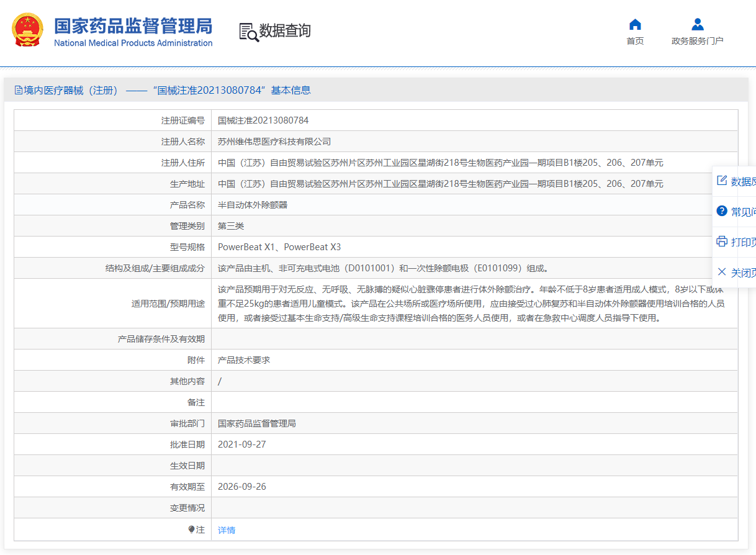Click the document icon before 境内医疗器械

(18, 90)
